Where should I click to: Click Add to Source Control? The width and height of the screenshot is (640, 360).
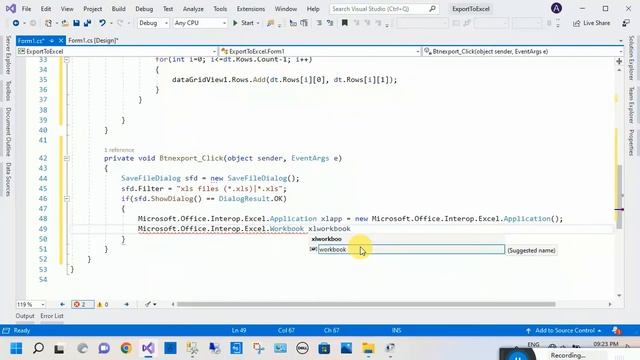point(563,330)
